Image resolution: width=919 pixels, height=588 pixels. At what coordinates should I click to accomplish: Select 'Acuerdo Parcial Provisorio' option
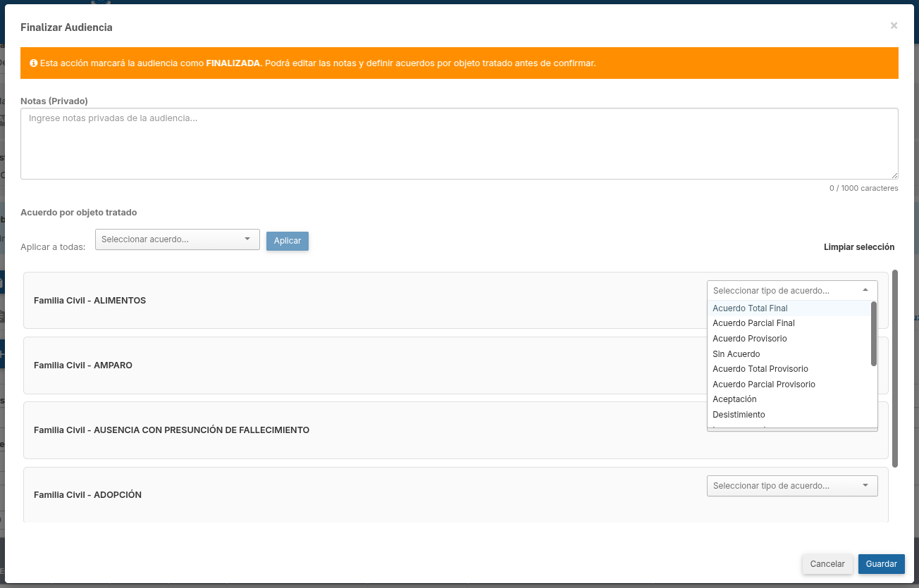point(789,384)
